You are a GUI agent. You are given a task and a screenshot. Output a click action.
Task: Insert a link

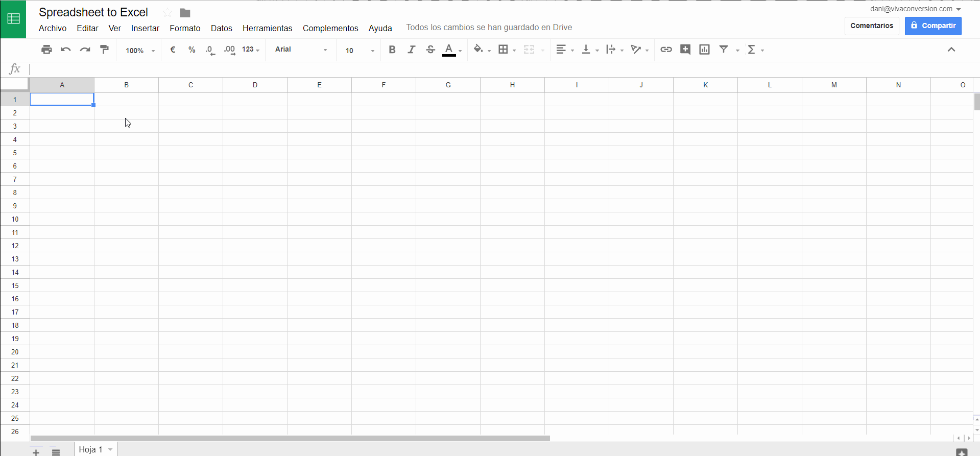tap(666, 50)
